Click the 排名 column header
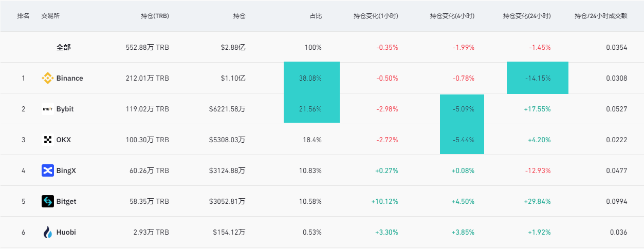The width and height of the screenshot is (644, 249). pyautogui.click(x=23, y=16)
